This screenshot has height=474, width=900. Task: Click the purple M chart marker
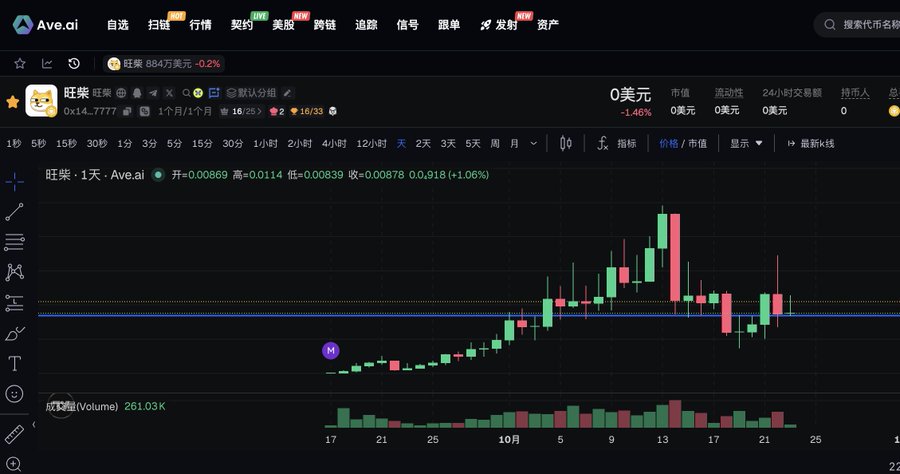point(331,351)
